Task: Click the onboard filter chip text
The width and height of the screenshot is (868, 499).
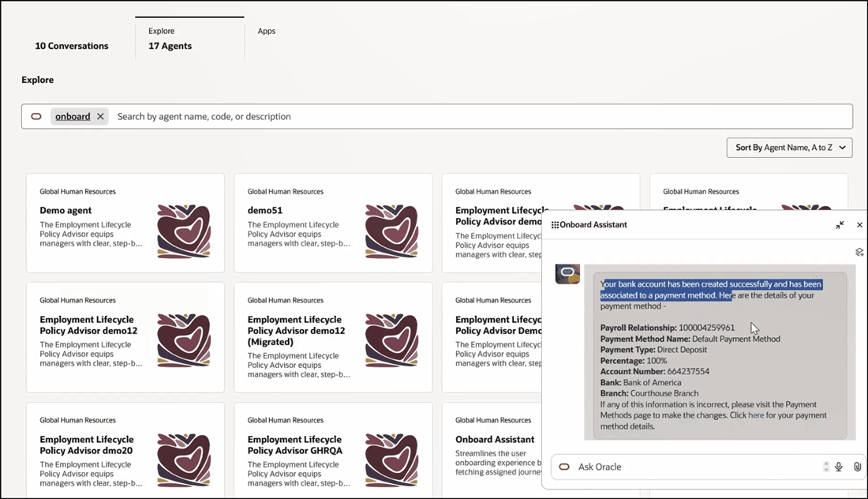Action: point(73,116)
